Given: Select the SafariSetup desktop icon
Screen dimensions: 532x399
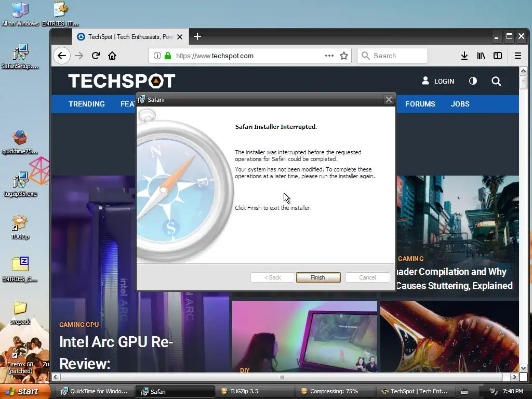Looking at the screenshot, I should point(20,56).
